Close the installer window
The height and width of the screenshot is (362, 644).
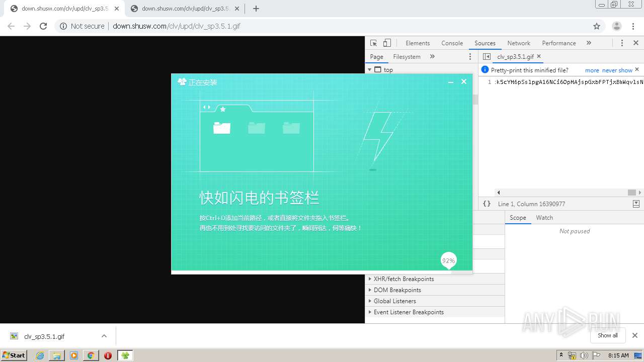point(464,81)
